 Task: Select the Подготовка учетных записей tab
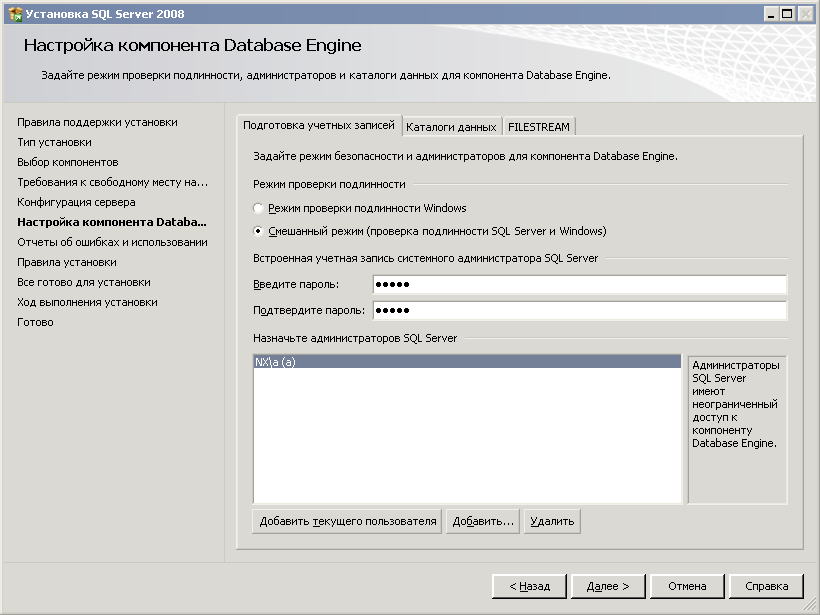pyautogui.click(x=319, y=126)
